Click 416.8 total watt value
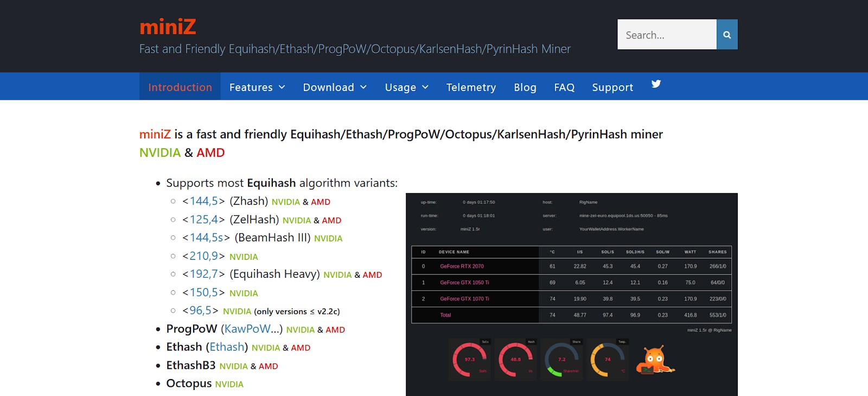 click(690, 315)
